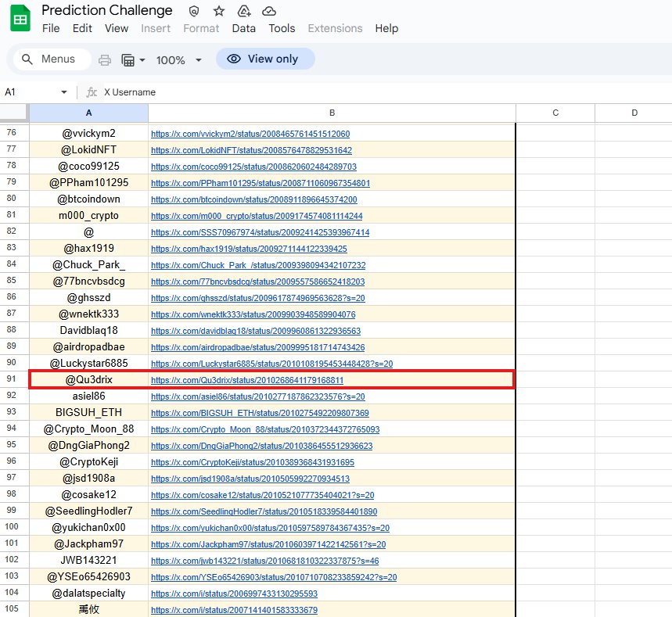Star the Prediction Challenge document
This screenshot has width=672, height=617.
pos(219,11)
